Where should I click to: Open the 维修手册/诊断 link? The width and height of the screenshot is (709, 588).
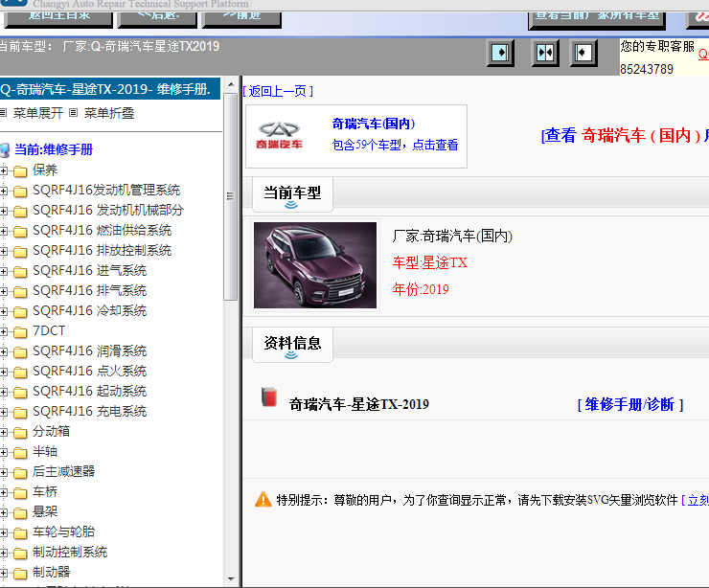click(629, 404)
